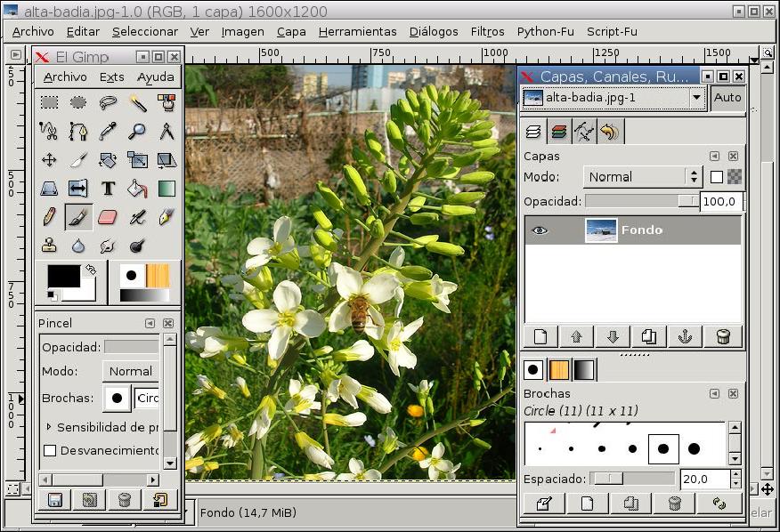The width and height of the screenshot is (780, 532).
Task: Select the Ellipse Select tool
Action: click(x=78, y=103)
